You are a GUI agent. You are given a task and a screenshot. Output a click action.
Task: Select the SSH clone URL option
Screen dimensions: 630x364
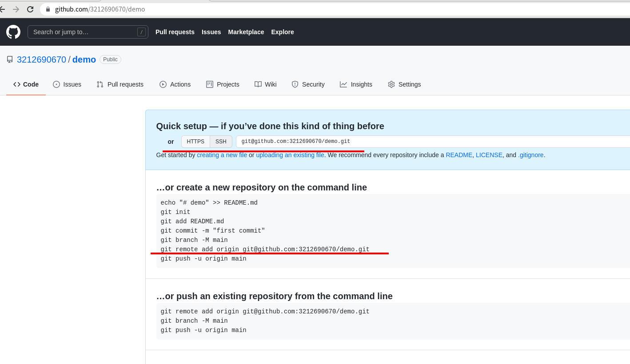pyautogui.click(x=221, y=142)
